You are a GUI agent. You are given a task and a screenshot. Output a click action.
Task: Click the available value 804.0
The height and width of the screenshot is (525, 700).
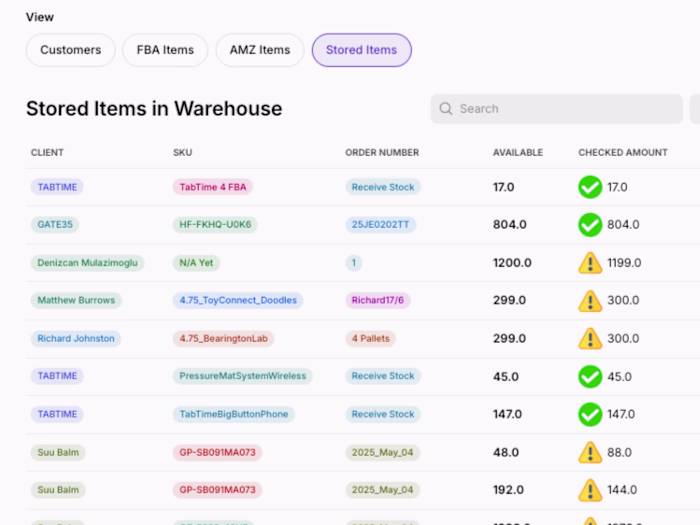point(509,225)
